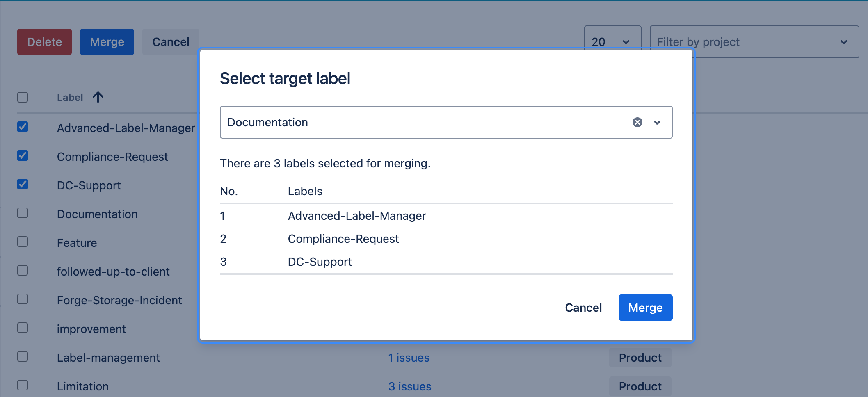Open the 1 issues link for Label-management
Screen dimensions: 868x397
tap(409, 357)
